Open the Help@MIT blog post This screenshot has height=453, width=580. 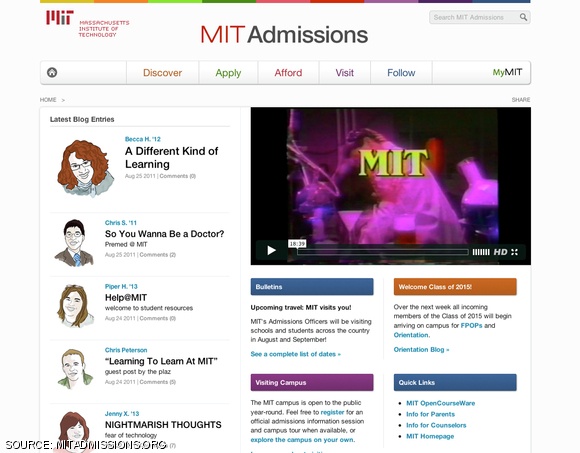pos(126,298)
